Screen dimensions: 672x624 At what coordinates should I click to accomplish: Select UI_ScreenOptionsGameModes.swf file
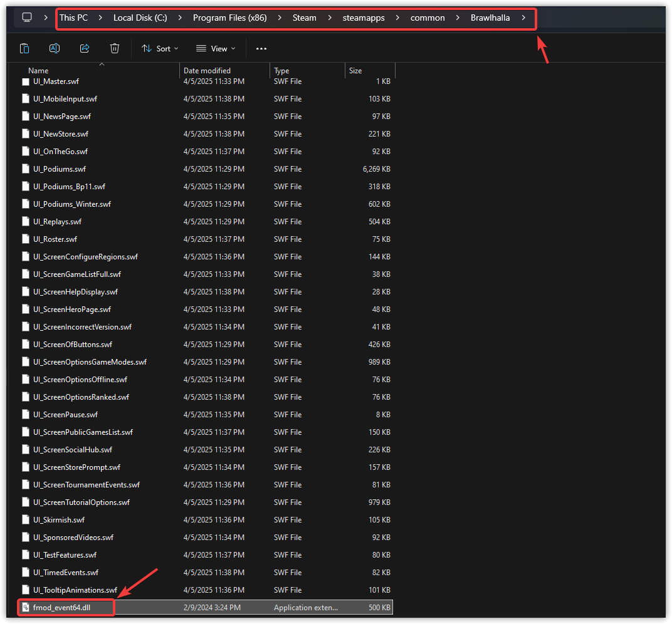tap(90, 362)
